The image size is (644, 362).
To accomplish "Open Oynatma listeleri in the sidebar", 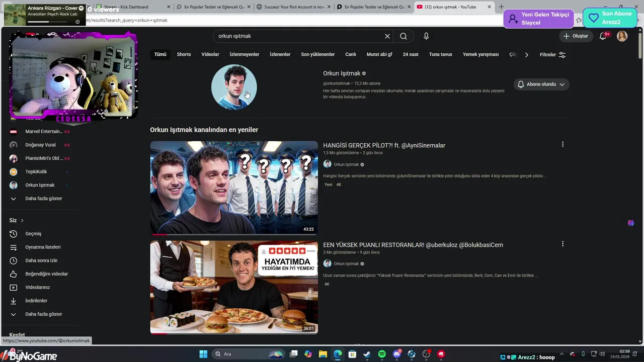I will [43, 247].
